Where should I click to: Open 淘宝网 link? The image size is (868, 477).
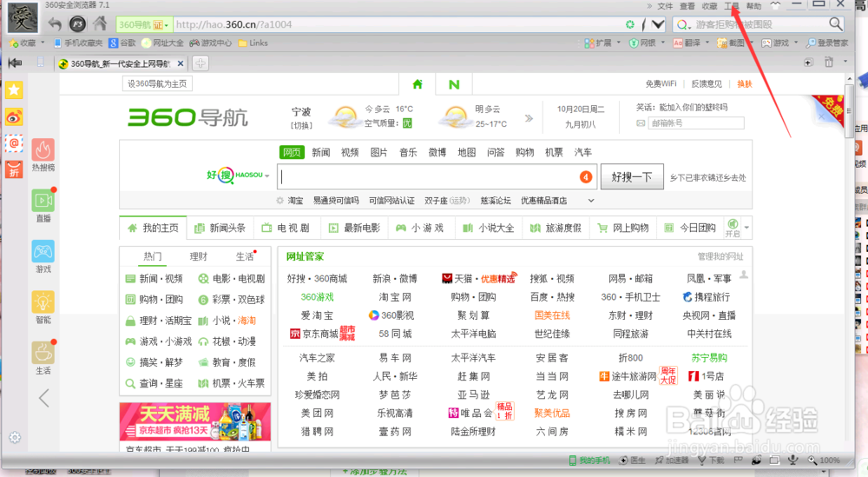[x=395, y=297]
